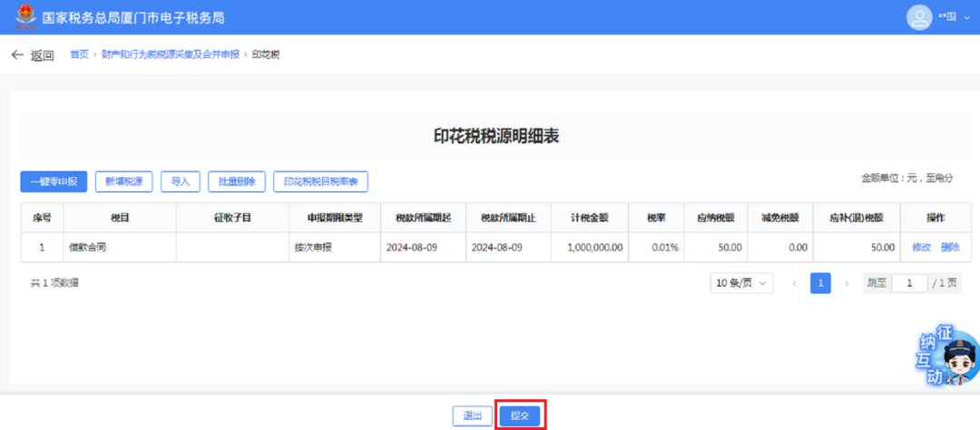Click the 导入 button
Screen dimensions: 980x430
(180, 181)
